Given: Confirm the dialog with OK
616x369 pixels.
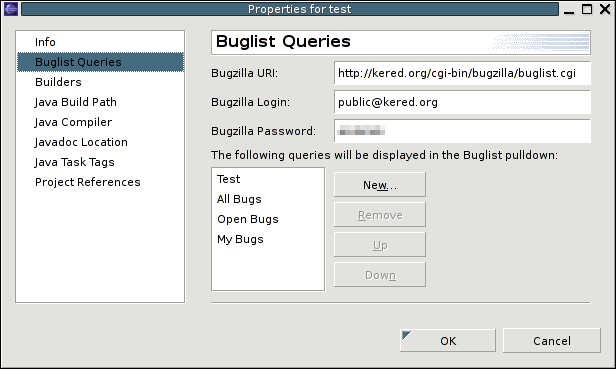Looking at the screenshot, I should [448, 341].
